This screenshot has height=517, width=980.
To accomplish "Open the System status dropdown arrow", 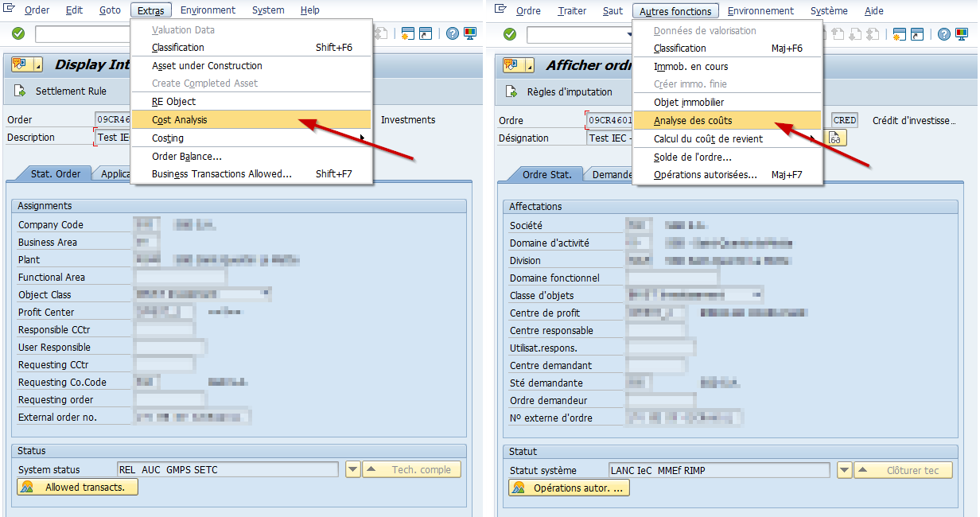I will tap(352, 469).
